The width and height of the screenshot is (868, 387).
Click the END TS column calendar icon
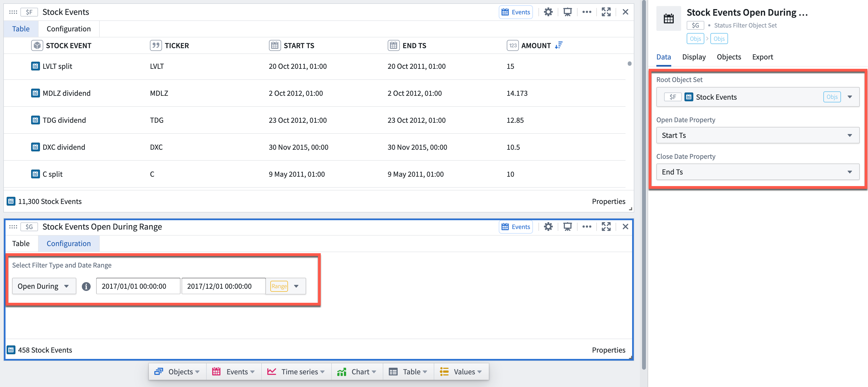click(x=393, y=45)
